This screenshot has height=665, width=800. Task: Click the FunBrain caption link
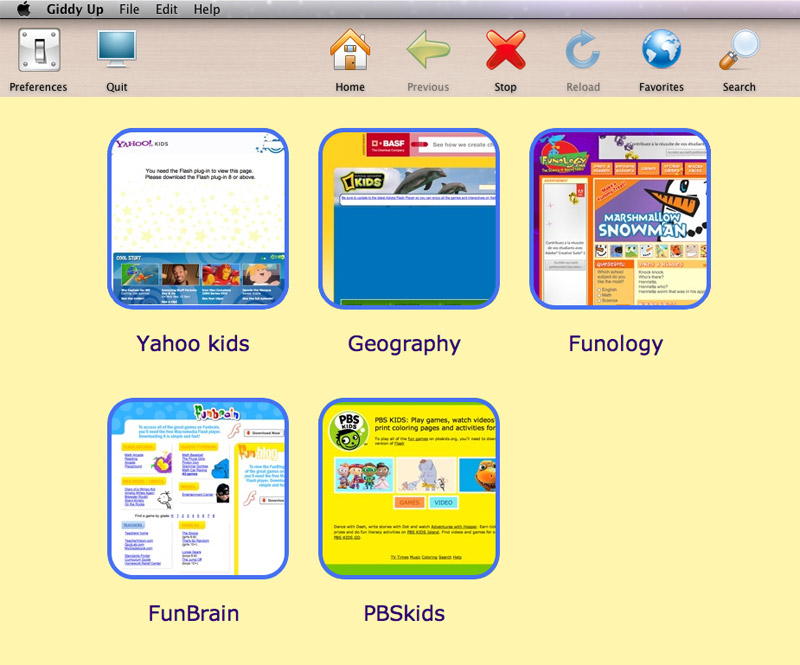coord(193,613)
